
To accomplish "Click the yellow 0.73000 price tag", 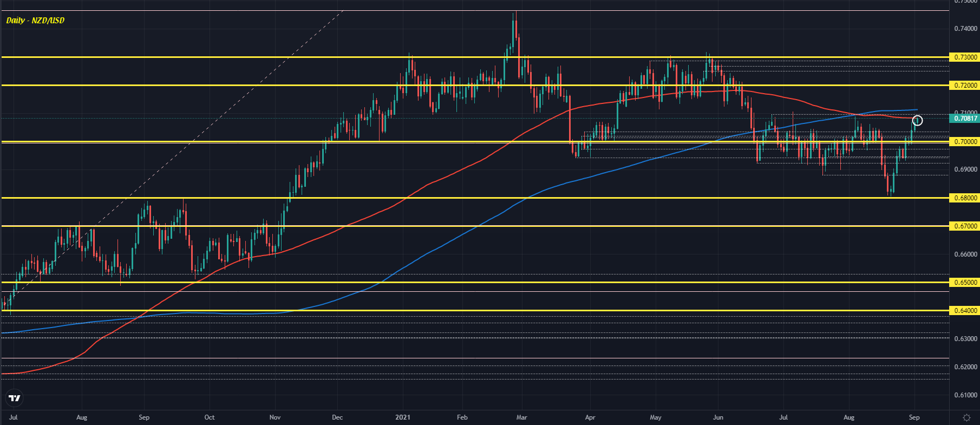I will (x=965, y=57).
